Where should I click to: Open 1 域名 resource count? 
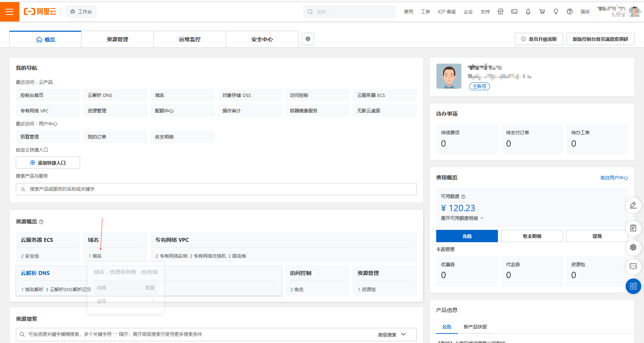point(95,256)
